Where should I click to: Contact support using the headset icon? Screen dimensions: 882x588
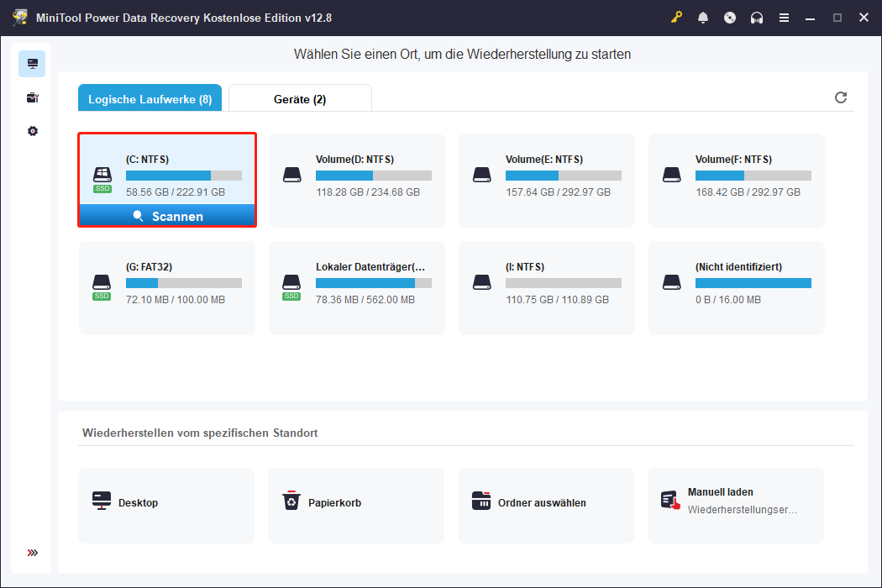[757, 17]
